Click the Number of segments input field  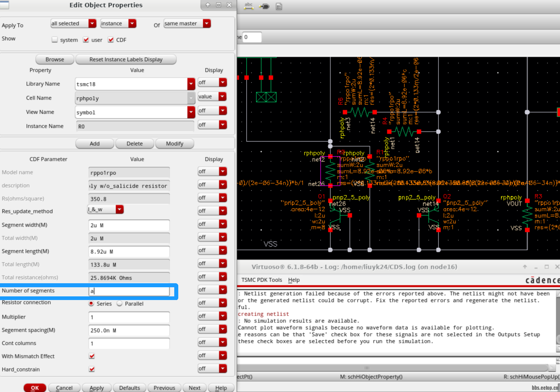click(129, 291)
